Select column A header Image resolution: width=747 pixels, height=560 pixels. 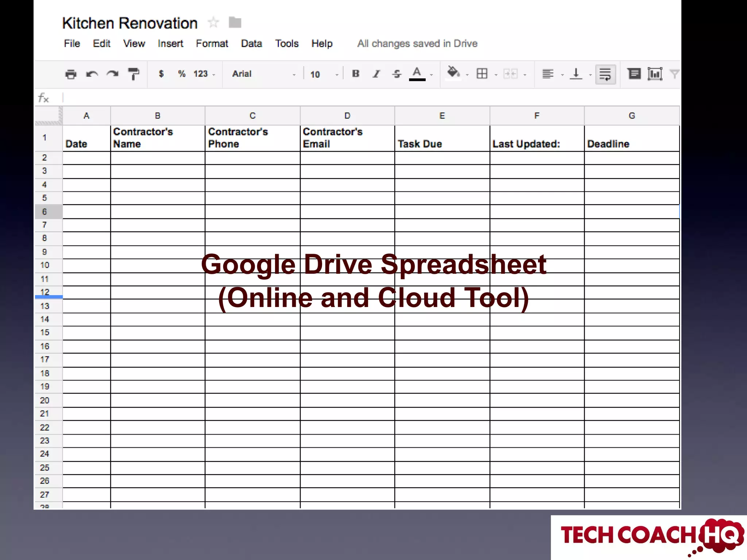[x=86, y=116]
